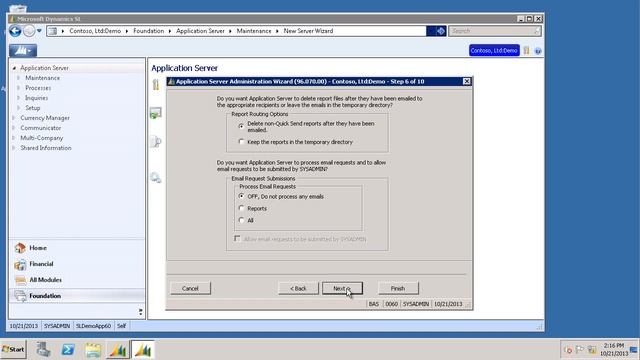Click the BAS entry in the wizard status bar
Screen dimensions: 640x360
coord(373,304)
